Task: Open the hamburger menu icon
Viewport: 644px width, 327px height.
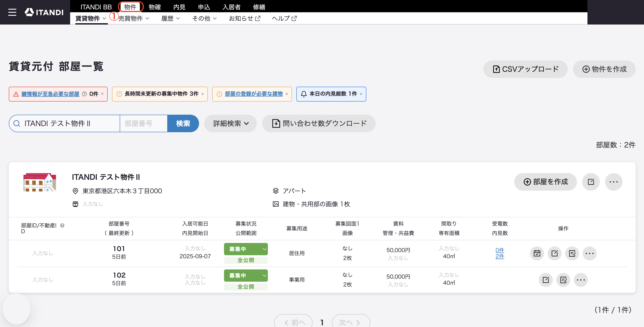Action: click(x=12, y=12)
